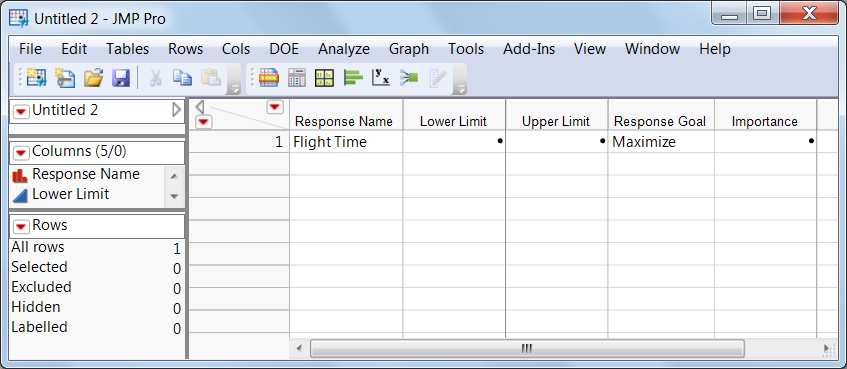Viewport: 847px width, 369px height.
Task: Click the JMP icon in the title bar
Action: click(x=19, y=18)
